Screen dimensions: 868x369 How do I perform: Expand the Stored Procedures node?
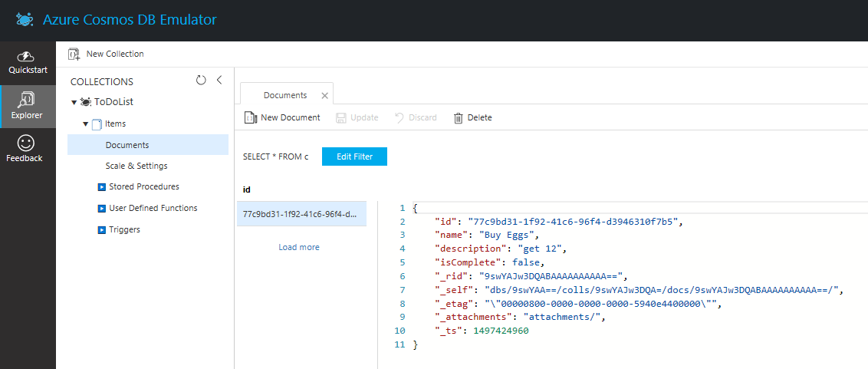point(101,186)
